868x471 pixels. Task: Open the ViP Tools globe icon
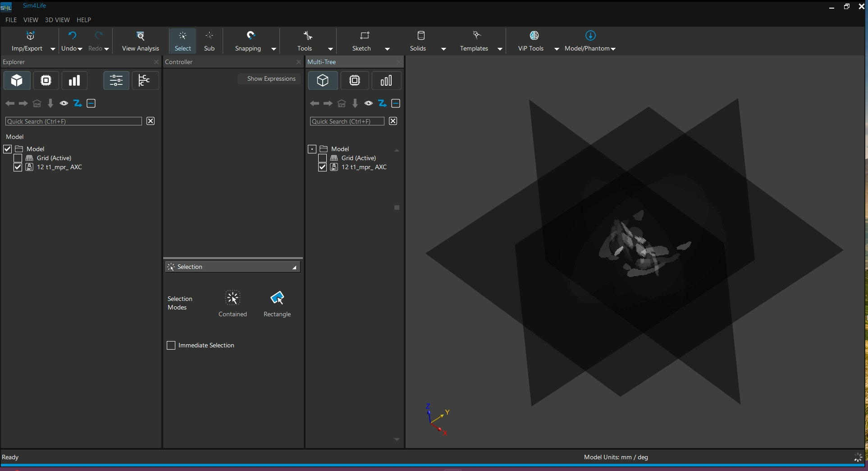coord(534,36)
